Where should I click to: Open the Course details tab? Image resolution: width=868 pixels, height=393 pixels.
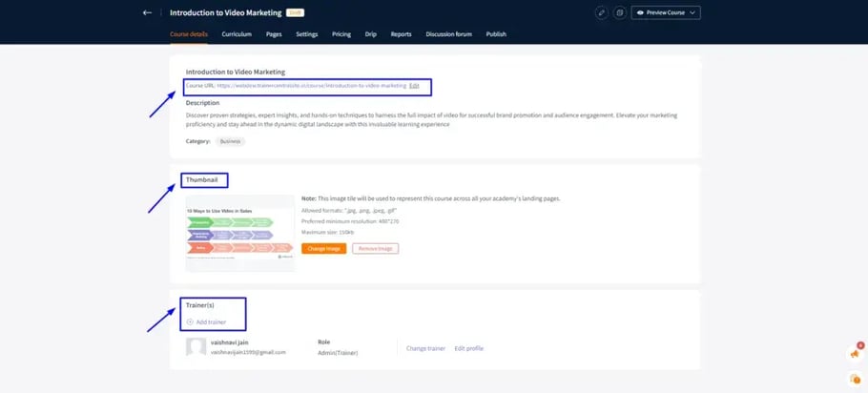tap(189, 34)
